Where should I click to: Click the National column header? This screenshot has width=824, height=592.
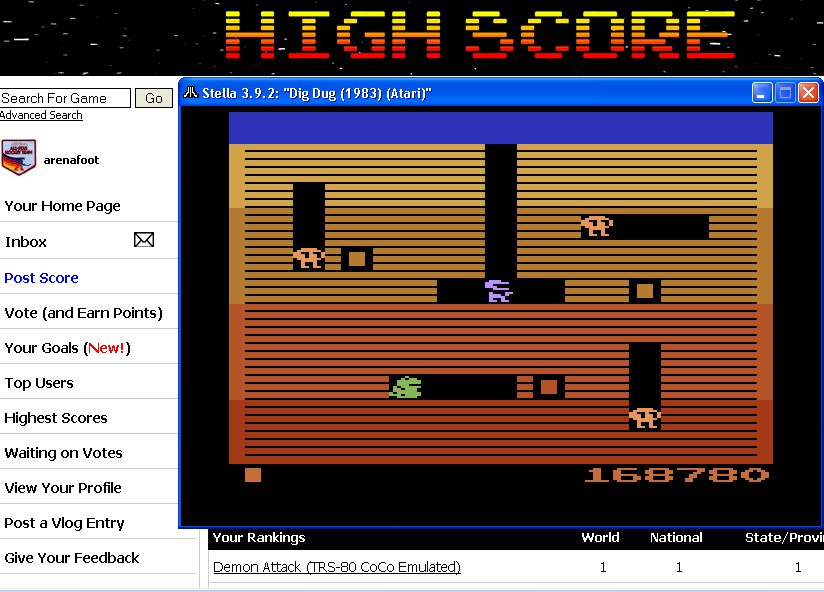[x=676, y=537]
